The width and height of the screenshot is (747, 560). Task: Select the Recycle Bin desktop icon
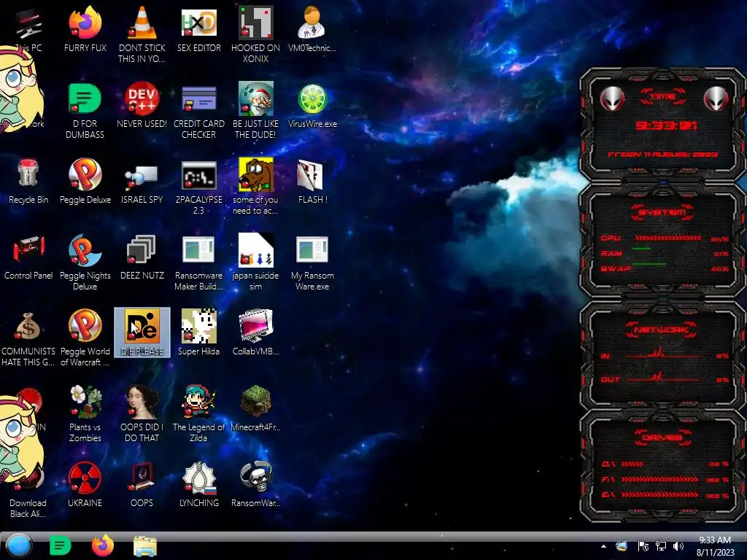click(x=28, y=174)
